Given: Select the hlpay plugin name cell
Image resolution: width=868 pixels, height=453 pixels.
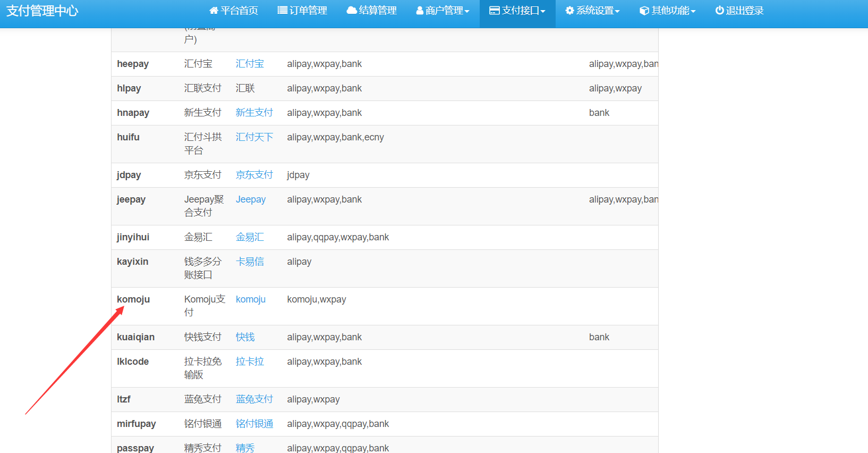Looking at the screenshot, I should coord(129,88).
